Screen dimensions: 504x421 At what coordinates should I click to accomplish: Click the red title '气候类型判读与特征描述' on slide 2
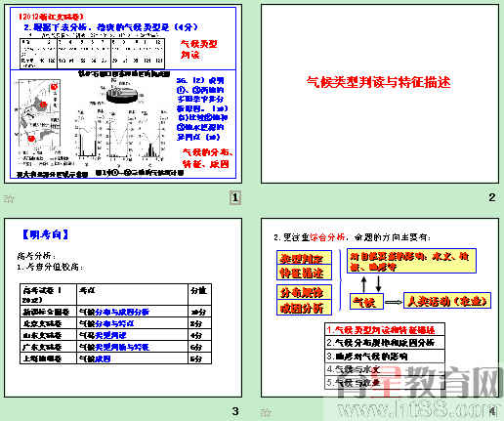click(378, 82)
